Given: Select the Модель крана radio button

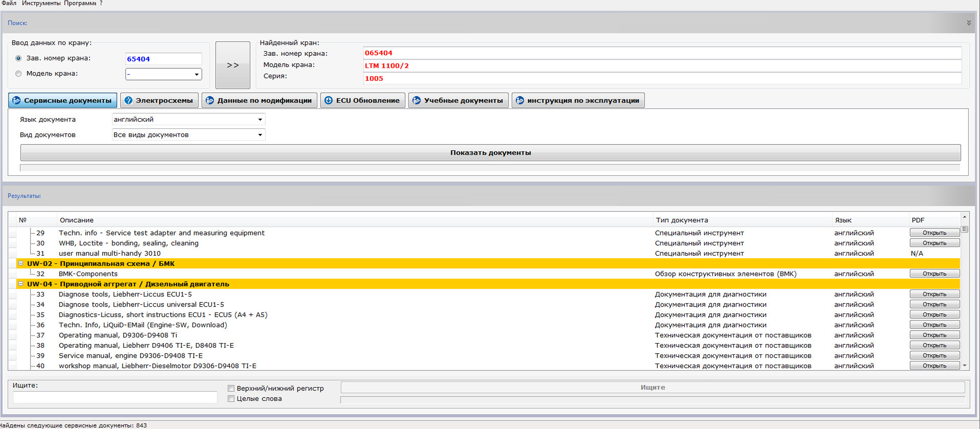Looking at the screenshot, I should click(18, 74).
